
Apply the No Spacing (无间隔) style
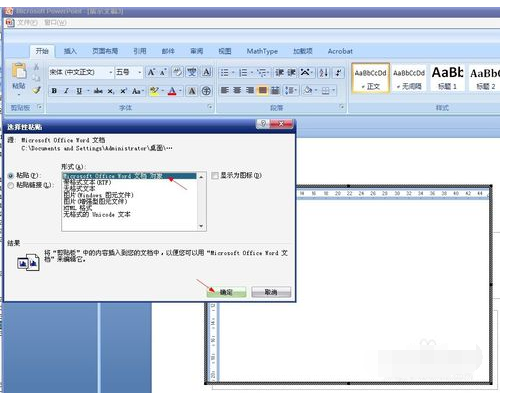coord(409,78)
